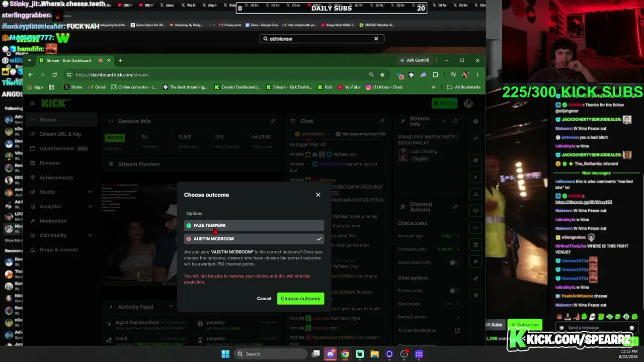
Task: Open the Windows Start menu
Action: click(x=225, y=354)
